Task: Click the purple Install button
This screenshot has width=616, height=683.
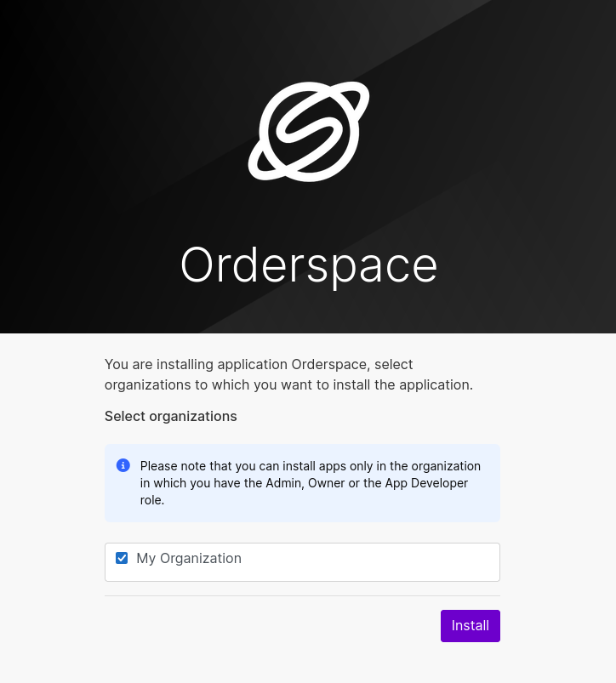Action: (x=470, y=625)
